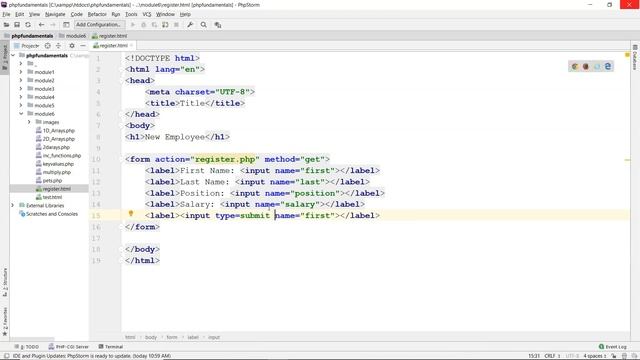Click the locate target icon in Project panel
This screenshot has height=360, width=640.
point(48,46)
